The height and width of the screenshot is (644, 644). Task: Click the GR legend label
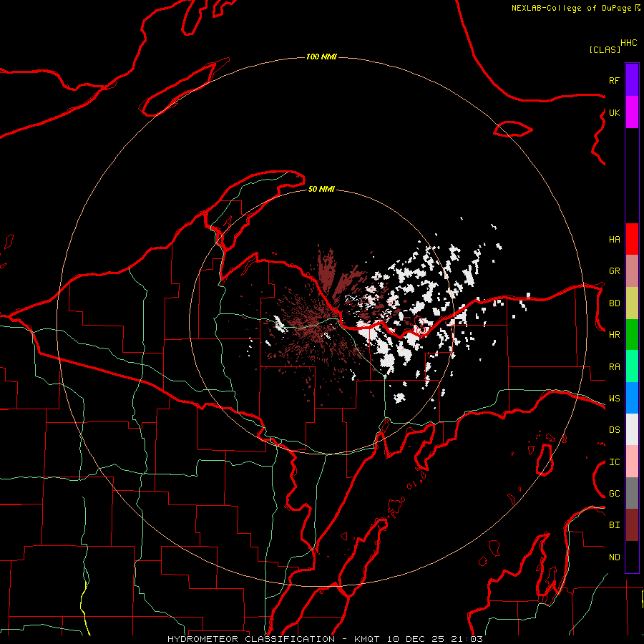[x=614, y=271]
